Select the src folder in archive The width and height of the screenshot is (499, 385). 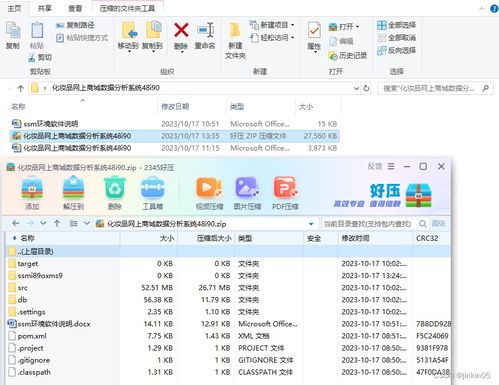229,288
